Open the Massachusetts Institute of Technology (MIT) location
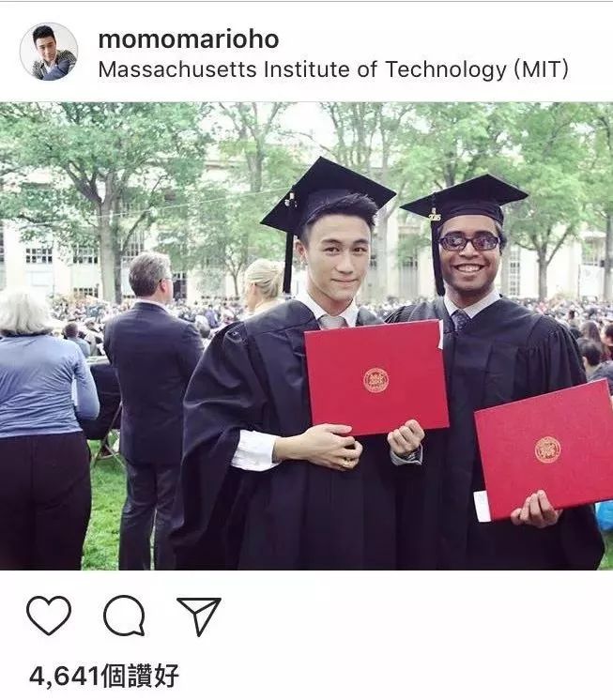Viewport: 613px width, 700px height. 333,69
